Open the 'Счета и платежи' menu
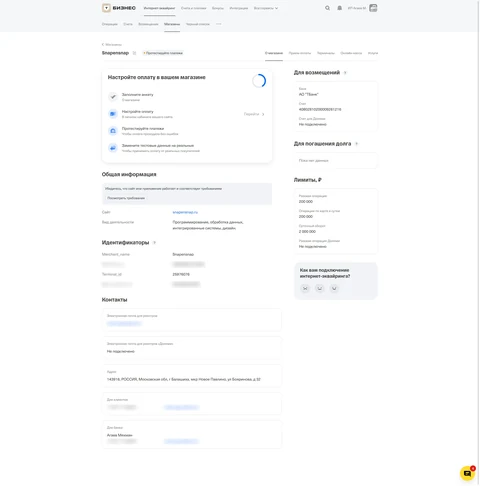 pos(193,8)
